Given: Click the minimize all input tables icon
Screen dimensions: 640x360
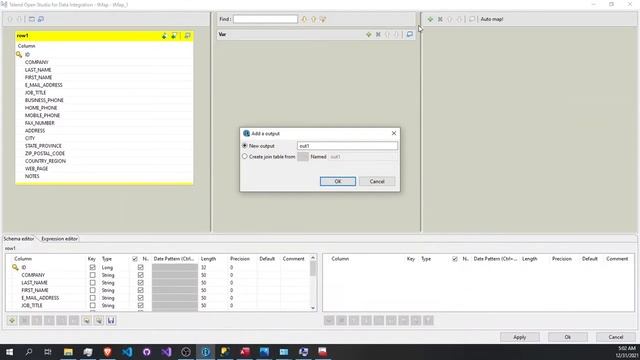Looking at the screenshot, I should tap(31, 19).
